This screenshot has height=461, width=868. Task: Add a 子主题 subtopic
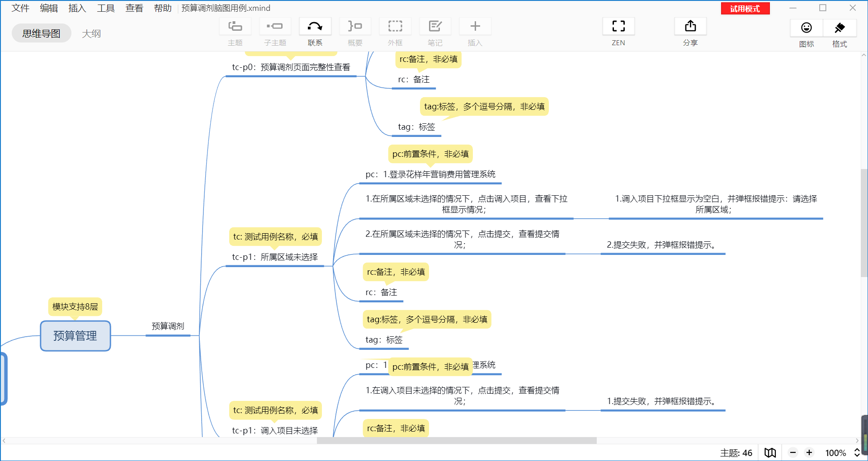275,32
